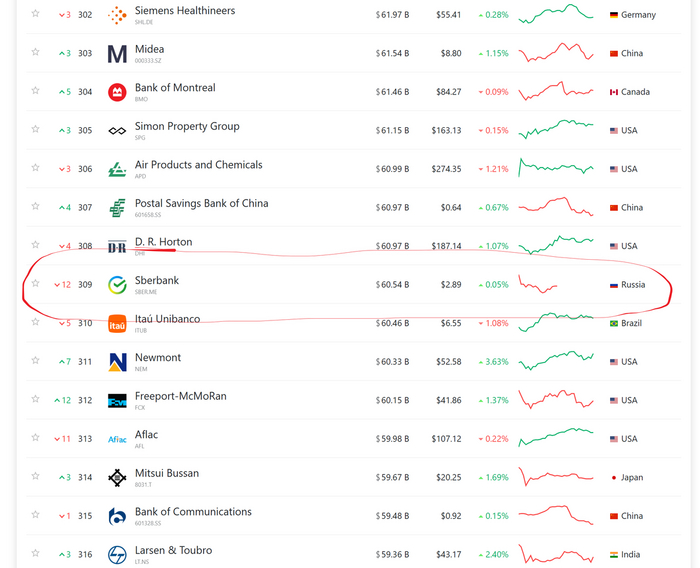
Task: Click the Russia flag in Sberbank row
Action: click(x=614, y=285)
